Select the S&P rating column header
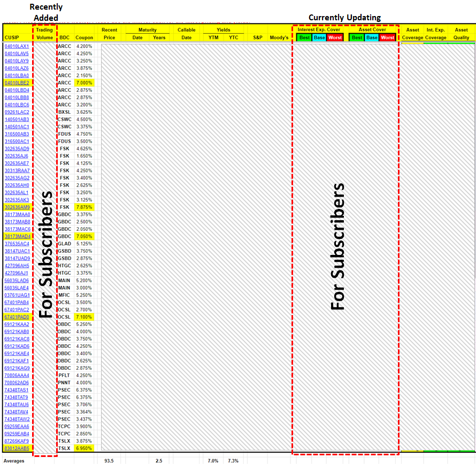 coord(258,37)
